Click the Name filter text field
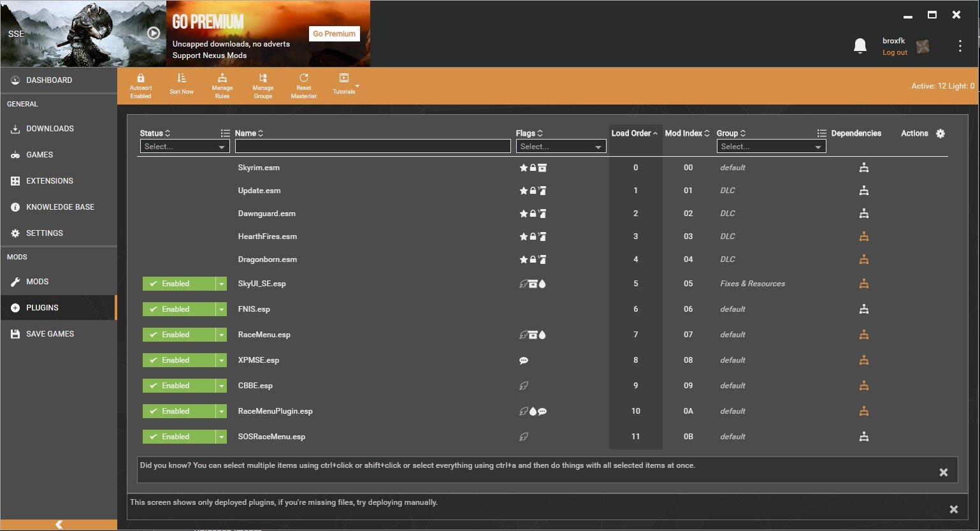 point(373,147)
